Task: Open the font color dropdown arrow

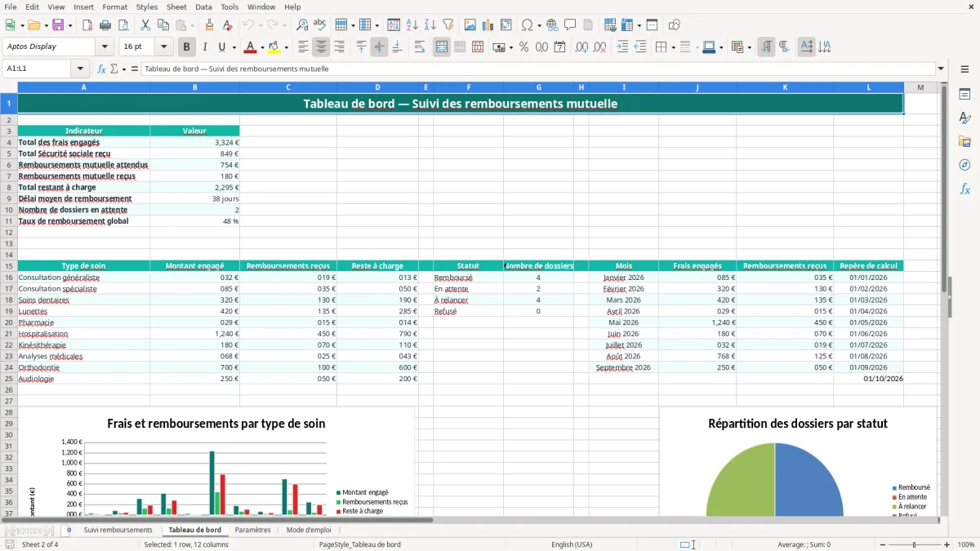Action: [261, 47]
